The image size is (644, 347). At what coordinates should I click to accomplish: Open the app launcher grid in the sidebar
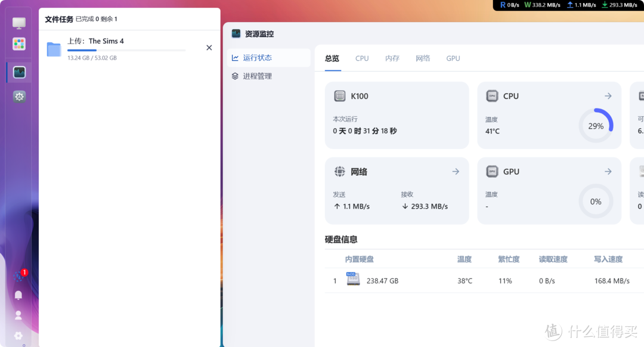[x=19, y=44]
